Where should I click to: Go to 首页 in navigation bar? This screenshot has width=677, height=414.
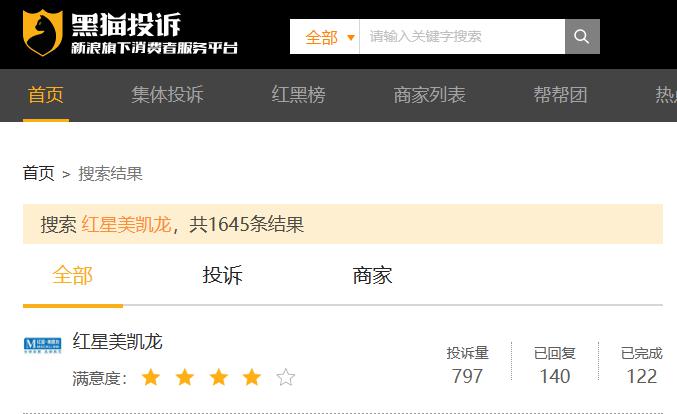click(x=46, y=95)
